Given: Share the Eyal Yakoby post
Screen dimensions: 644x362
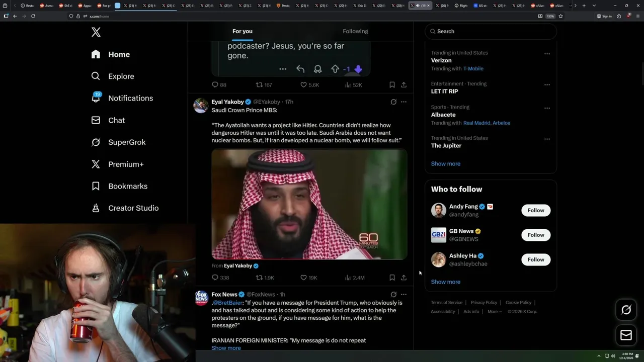Looking at the screenshot, I should [404, 278].
